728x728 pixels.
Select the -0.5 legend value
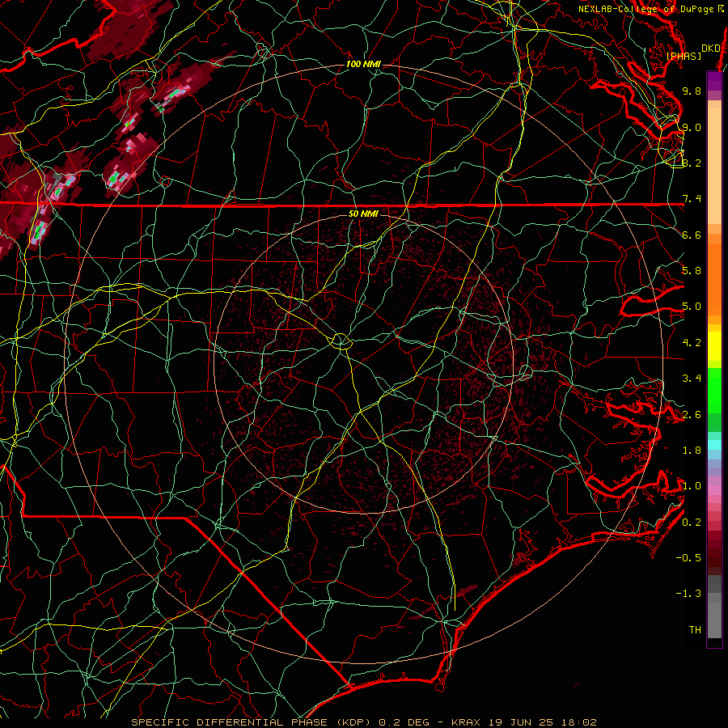point(688,557)
